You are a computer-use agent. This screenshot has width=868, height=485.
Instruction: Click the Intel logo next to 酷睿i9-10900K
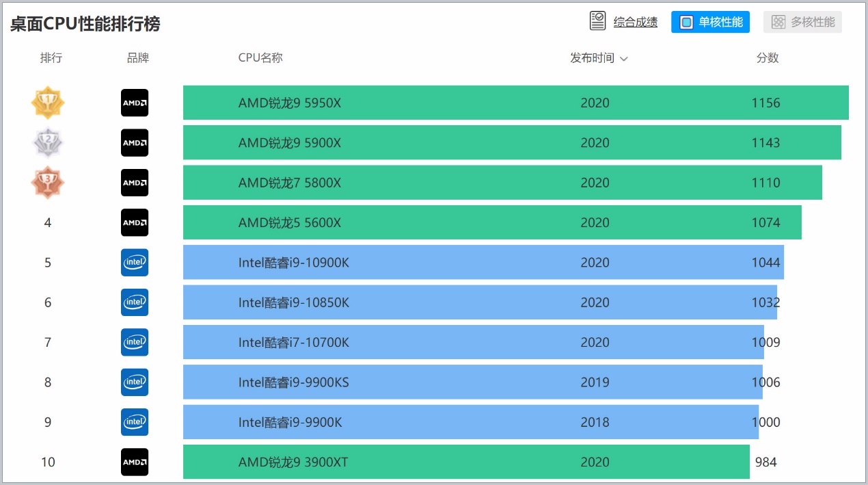(x=134, y=263)
